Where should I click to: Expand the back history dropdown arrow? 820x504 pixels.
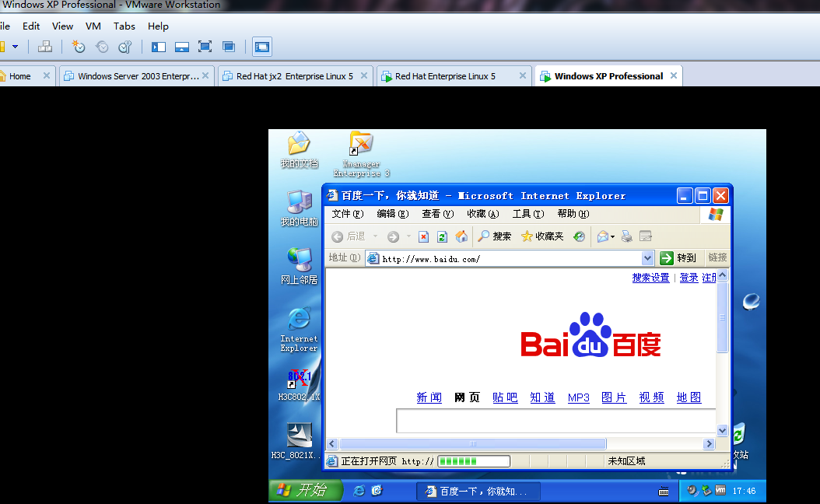(x=375, y=236)
